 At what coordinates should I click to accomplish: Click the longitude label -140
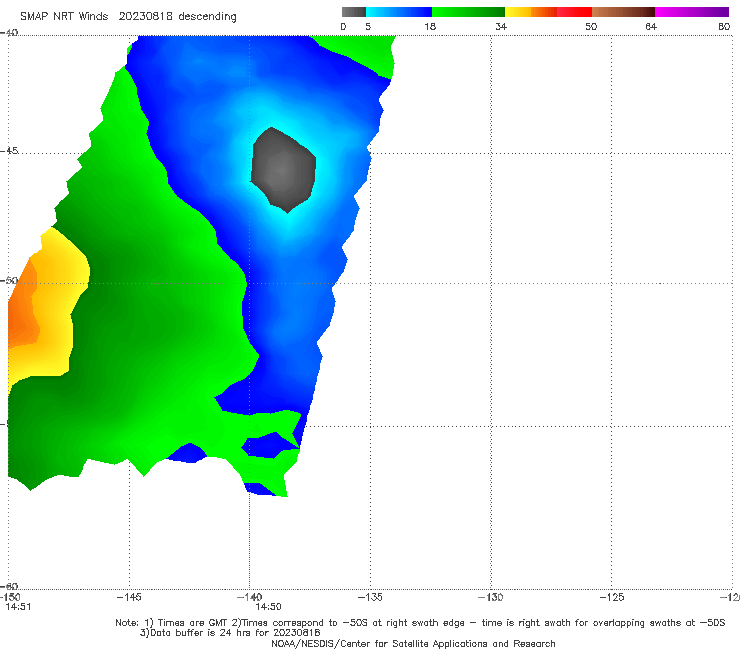coord(249,597)
